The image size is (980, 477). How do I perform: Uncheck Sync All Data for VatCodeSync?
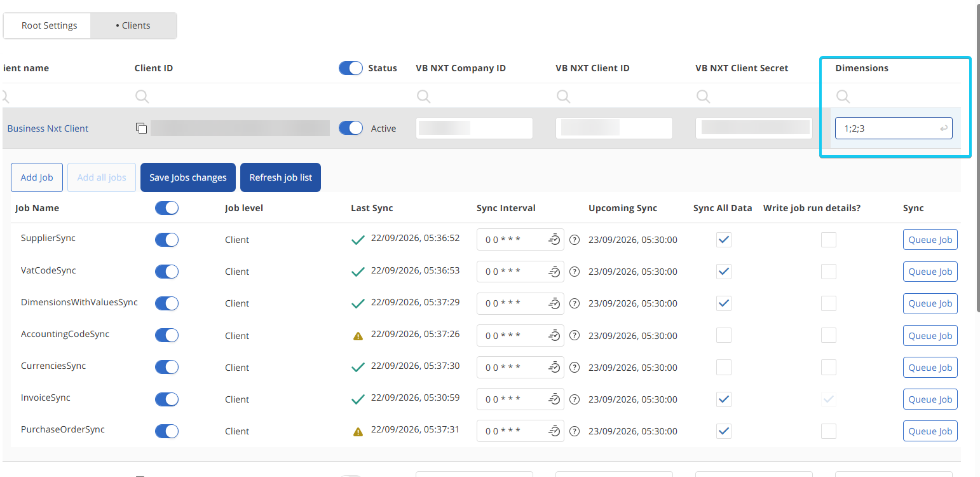[724, 272]
